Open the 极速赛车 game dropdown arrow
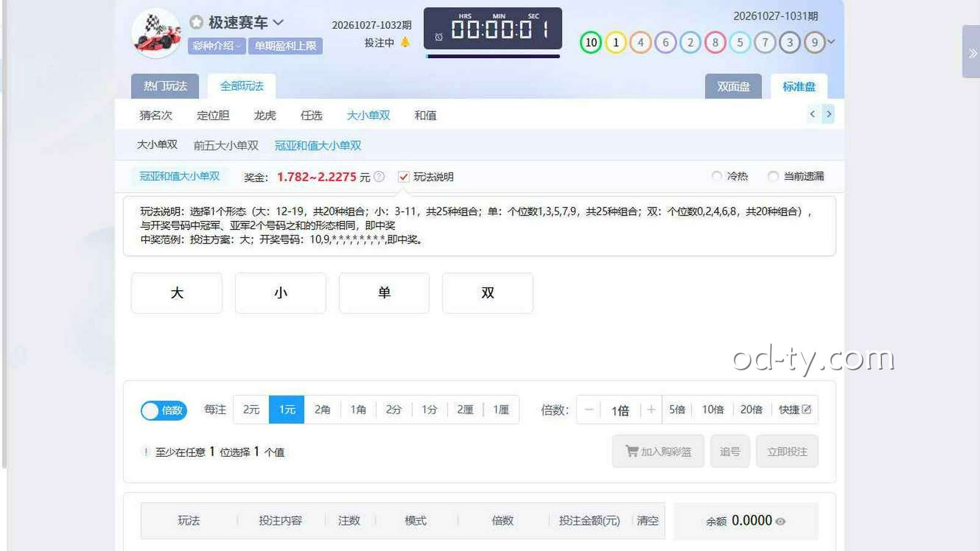This screenshot has height=551, width=980. point(278,23)
